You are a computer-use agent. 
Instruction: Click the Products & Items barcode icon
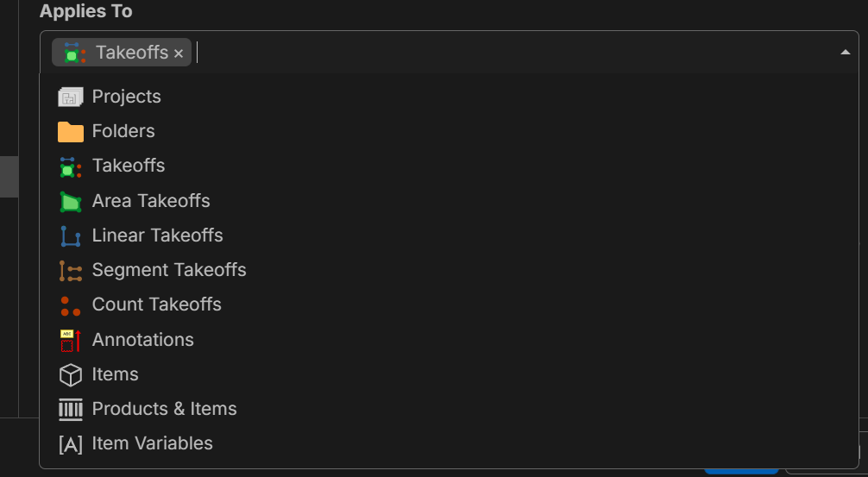(x=70, y=409)
